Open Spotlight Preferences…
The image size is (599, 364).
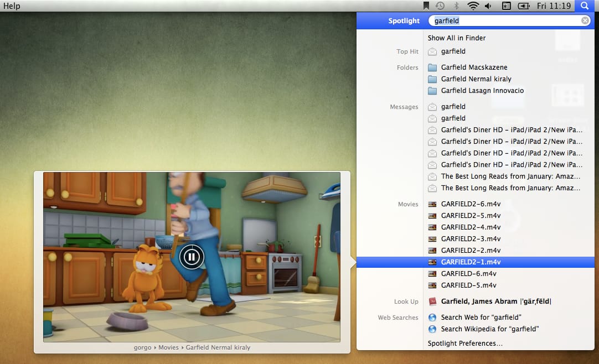[465, 344]
